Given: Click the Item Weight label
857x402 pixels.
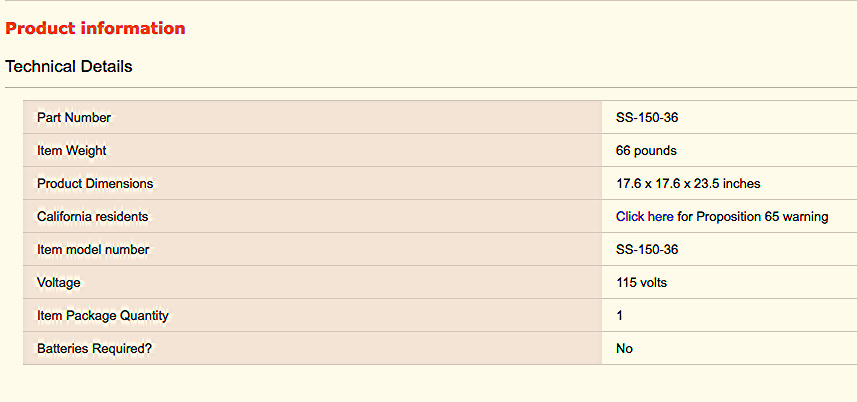Looking at the screenshot, I should coord(71,150).
